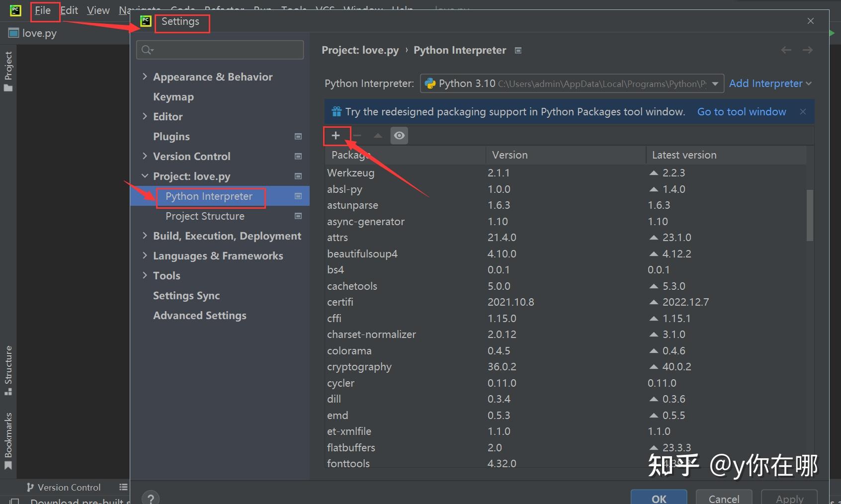
Task: Click the upgrade package arrow icon
Action: (x=378, y=135)
